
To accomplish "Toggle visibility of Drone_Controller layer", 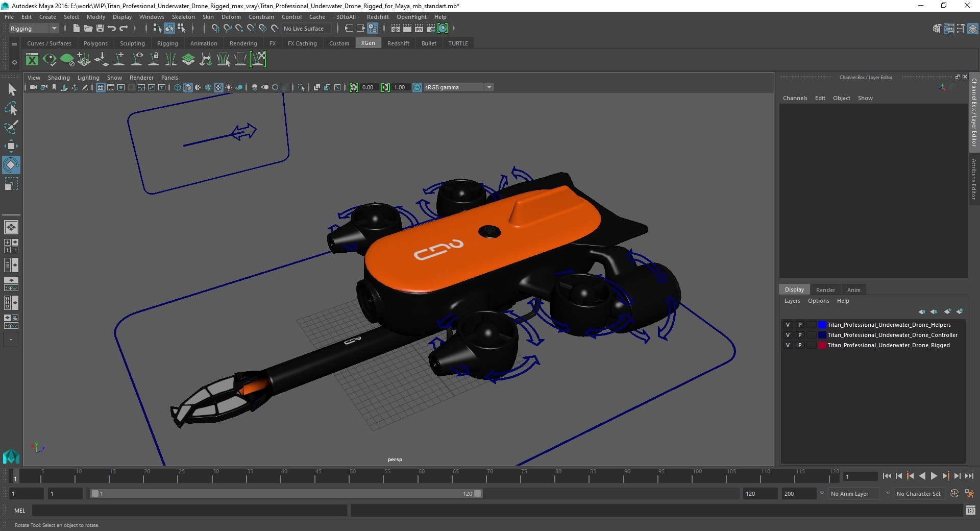I will pyautogui.click(x=788, y=335).
